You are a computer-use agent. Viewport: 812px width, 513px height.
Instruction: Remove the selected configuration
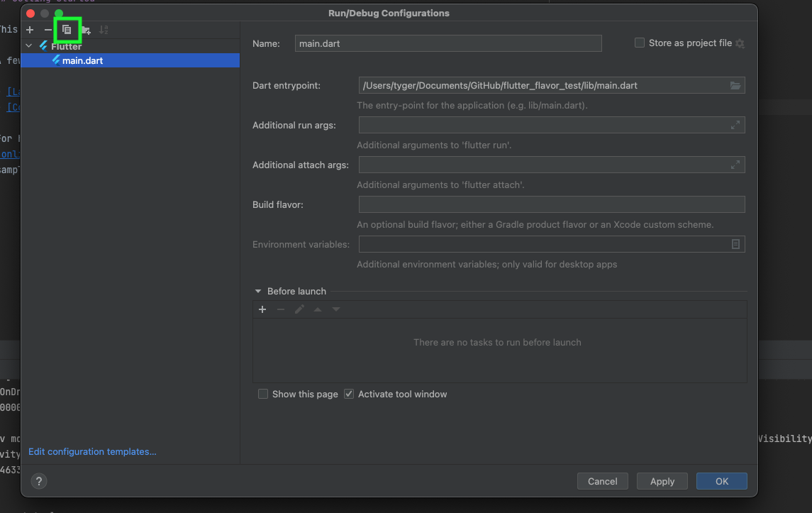click(48, 30)
